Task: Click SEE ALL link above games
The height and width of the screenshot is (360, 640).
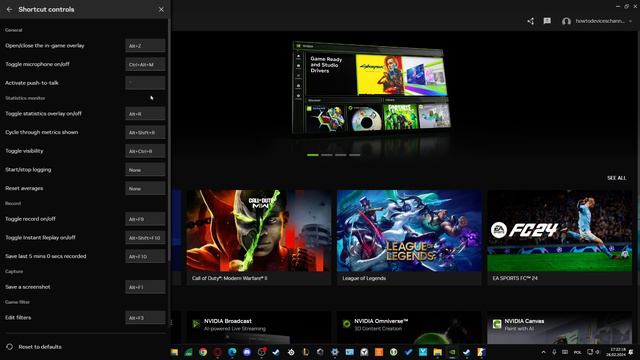Action: coord(616,178)
